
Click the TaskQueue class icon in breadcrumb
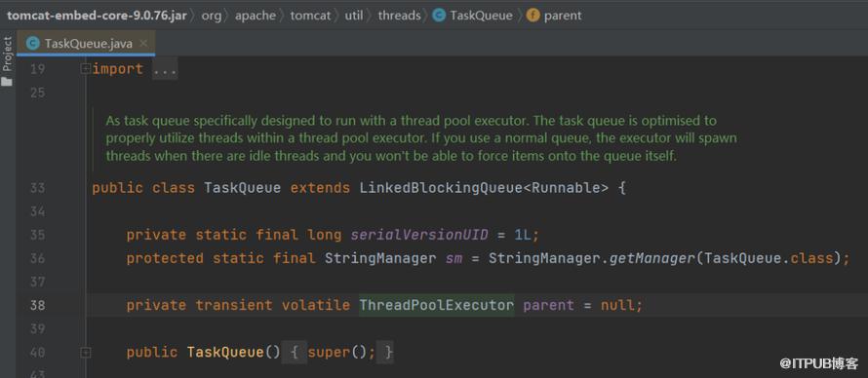click(x=439, y=16)
